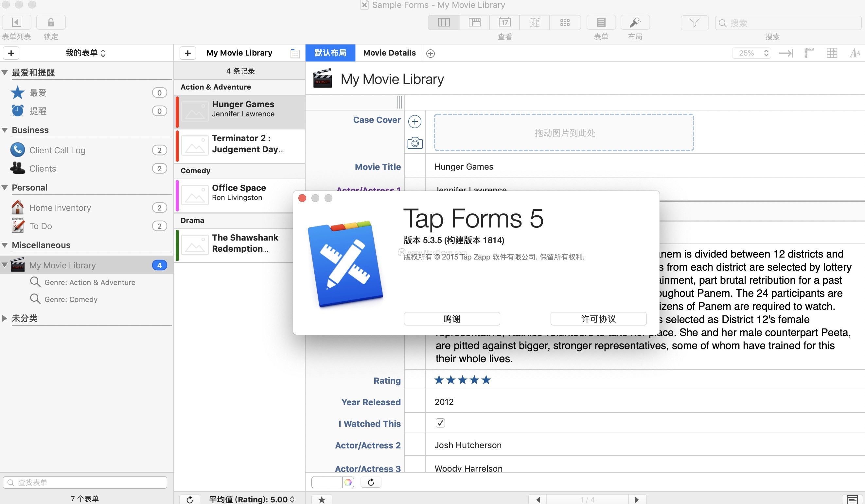Add a new record to My Movie Library
The image size is (865, 504).
pos(187,53)
